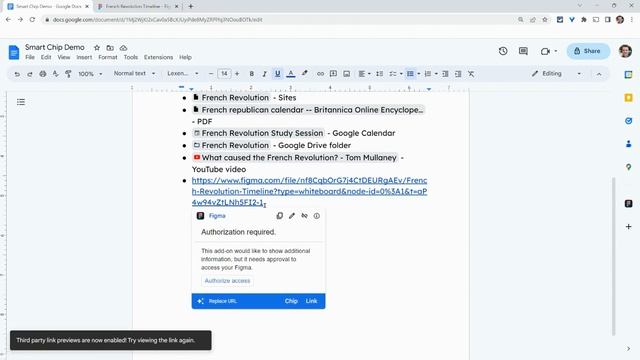Collapse the toolbar with chevron up

coord(599,74)
